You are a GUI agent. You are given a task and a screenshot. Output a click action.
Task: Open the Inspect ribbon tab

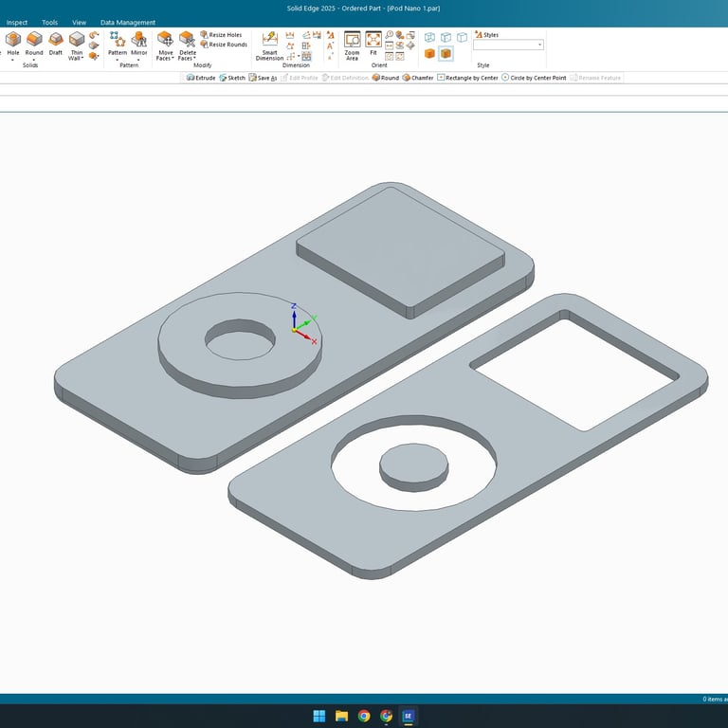pyautogui.click(x=17, y=23)
